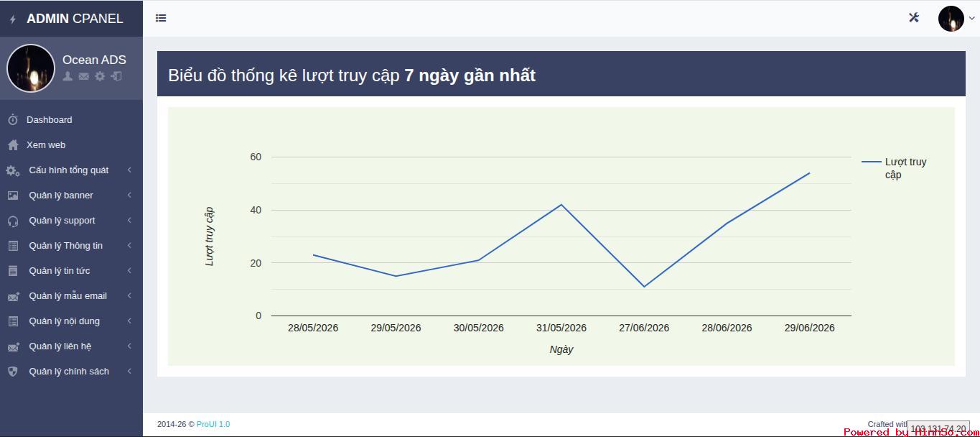Open the tools wrench icon in header
980x437 pixels.
click(914, 18)
